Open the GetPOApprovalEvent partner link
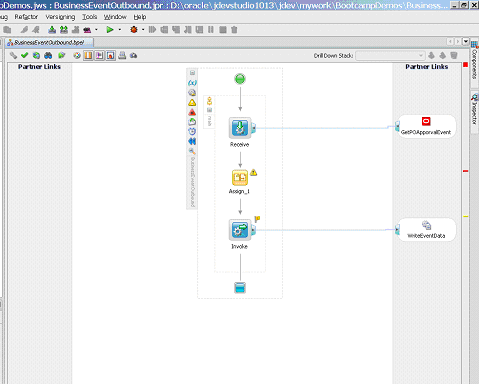The image size is (479, 384). (x=426, y=126)
